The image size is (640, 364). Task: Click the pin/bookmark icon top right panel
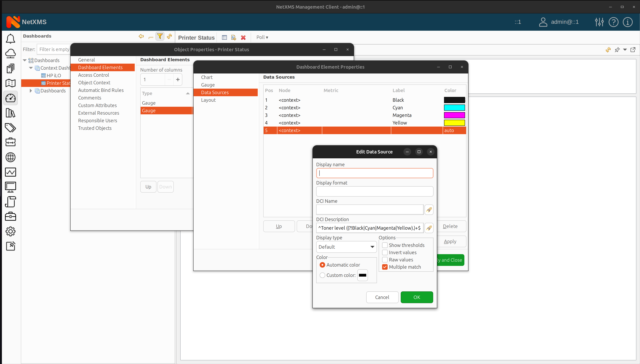tap(617, 49)
